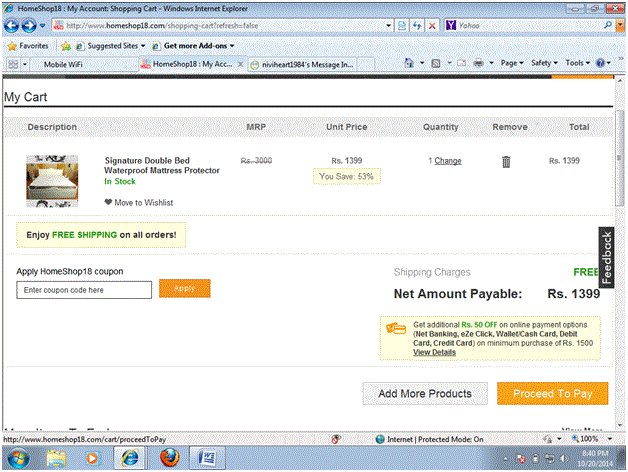
Task: Click the Add More Products button
Action: (424, 393)
